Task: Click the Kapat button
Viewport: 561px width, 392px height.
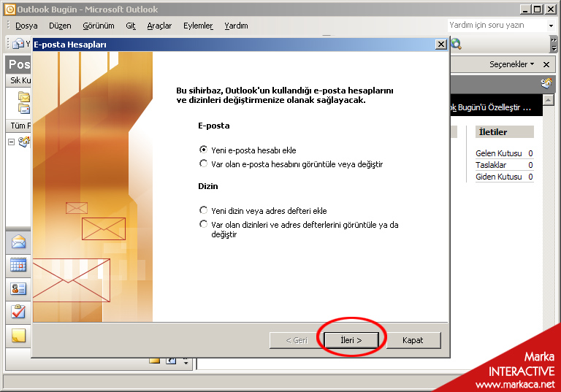Action: pos(413,340)
